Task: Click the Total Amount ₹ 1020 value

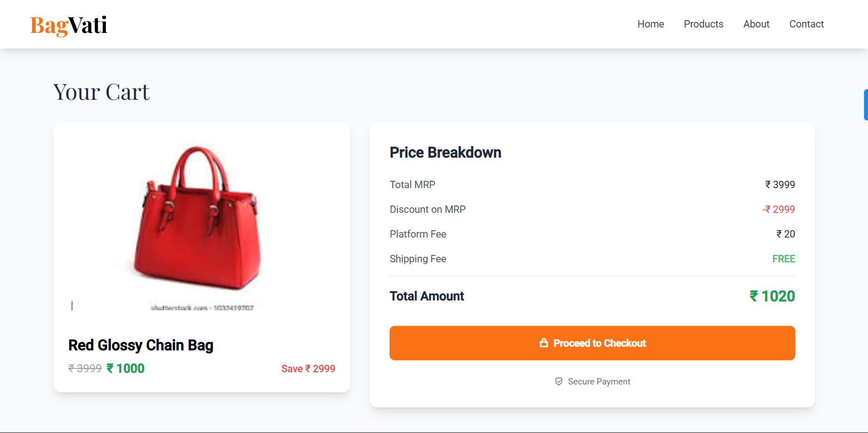Action: click(x=772, y=296)
